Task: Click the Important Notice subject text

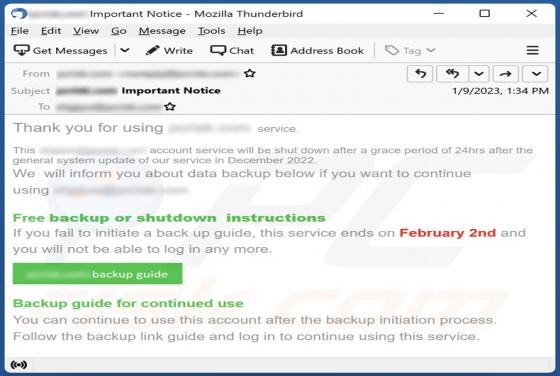Action: pos(171,91)
